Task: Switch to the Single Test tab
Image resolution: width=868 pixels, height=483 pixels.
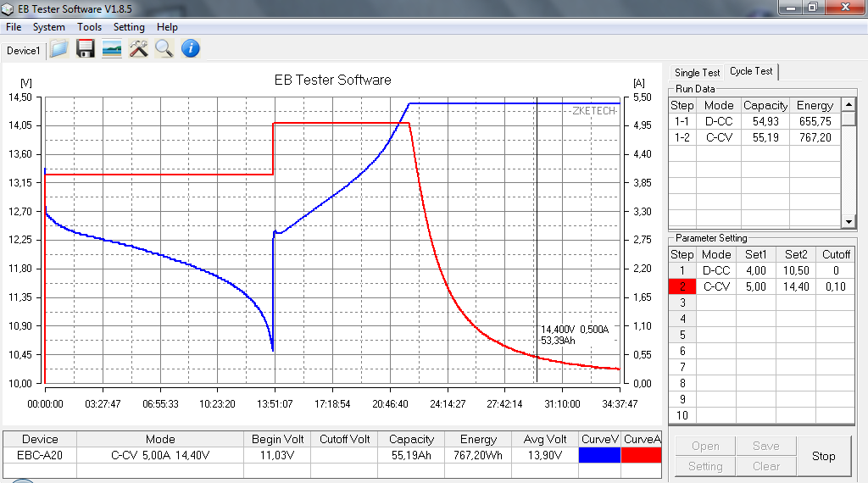Action: 697,73
